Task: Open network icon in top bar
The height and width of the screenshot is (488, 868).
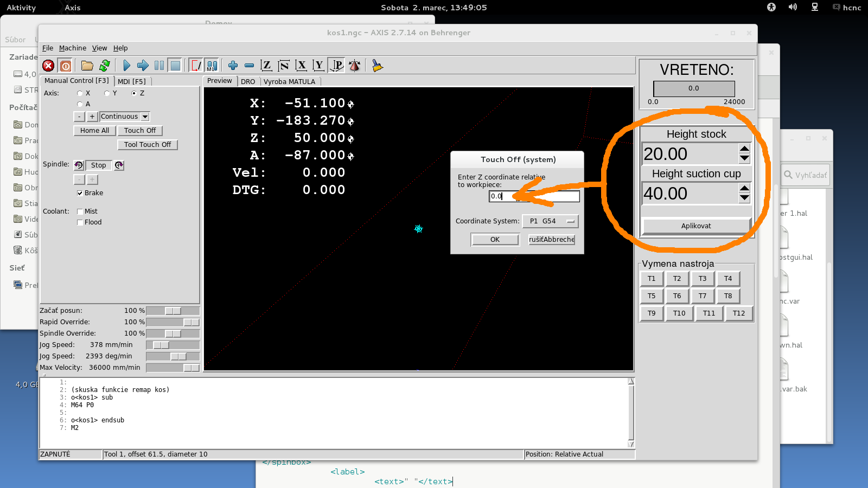Action: [x=814, y=7]
